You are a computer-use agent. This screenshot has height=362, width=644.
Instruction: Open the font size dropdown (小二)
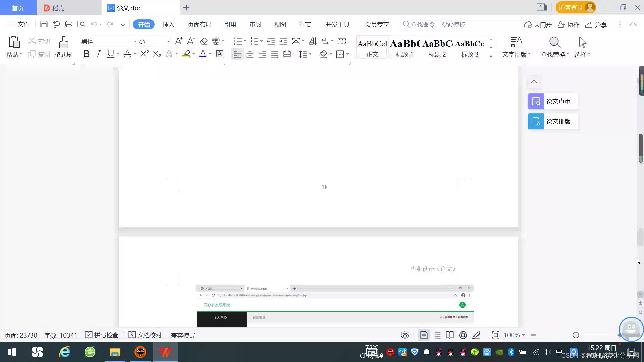tap(168, 41)
